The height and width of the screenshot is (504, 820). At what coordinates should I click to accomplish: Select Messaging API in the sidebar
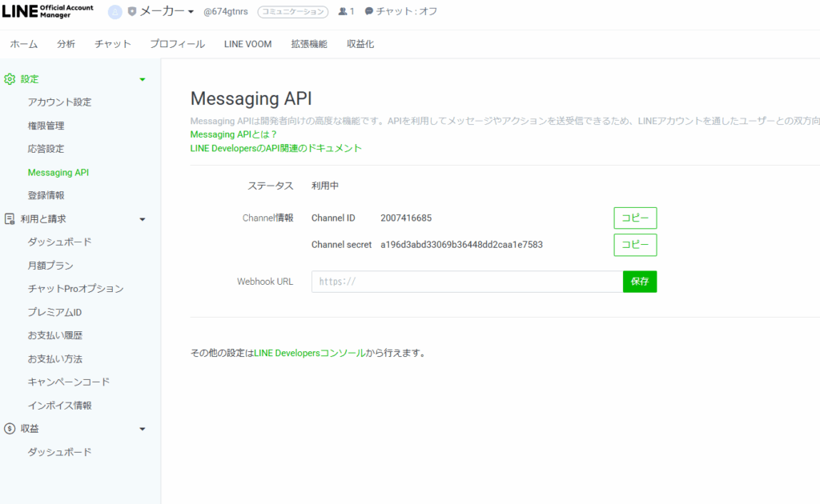click(58, 172)
